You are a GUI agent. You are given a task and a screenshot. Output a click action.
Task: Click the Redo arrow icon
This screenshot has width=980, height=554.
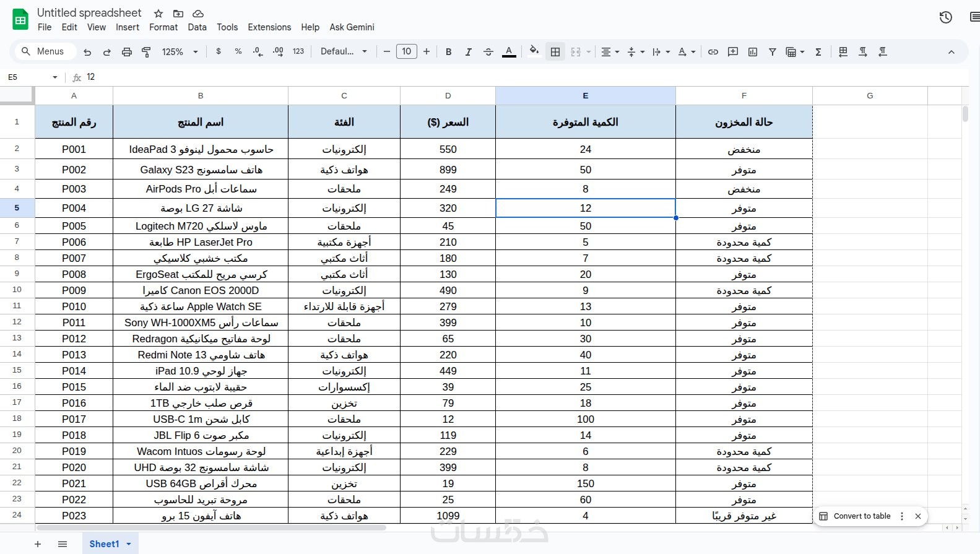click(107, 52)
